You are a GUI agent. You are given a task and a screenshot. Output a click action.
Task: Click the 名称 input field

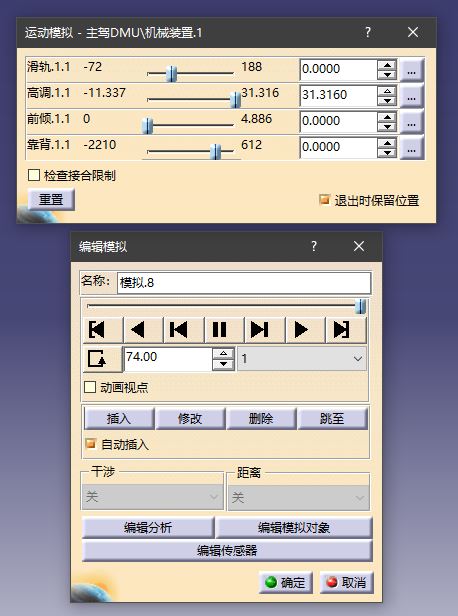pyautogui.click(x=244, y=283)
